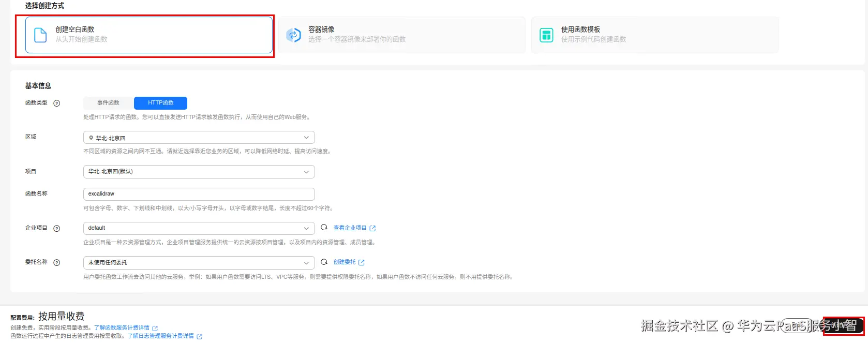
Task: Select the 创建空白函数 creation card
Action: point(149,35)
